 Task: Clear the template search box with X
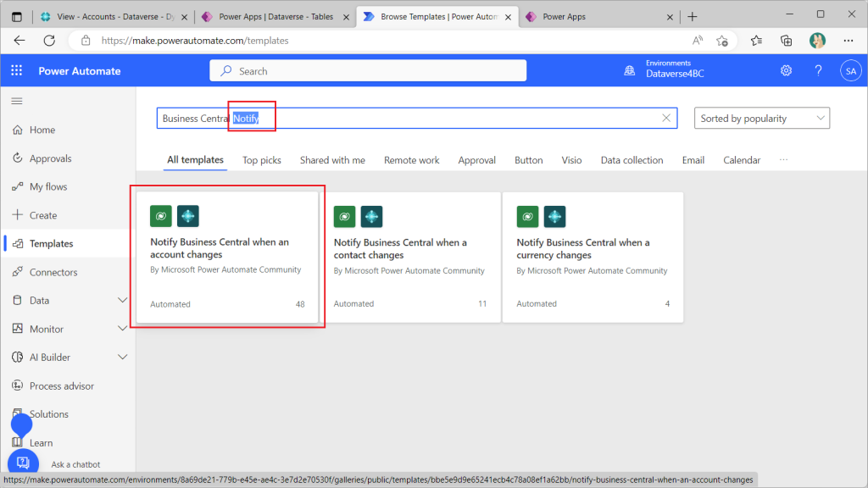(x=666, y=118)
